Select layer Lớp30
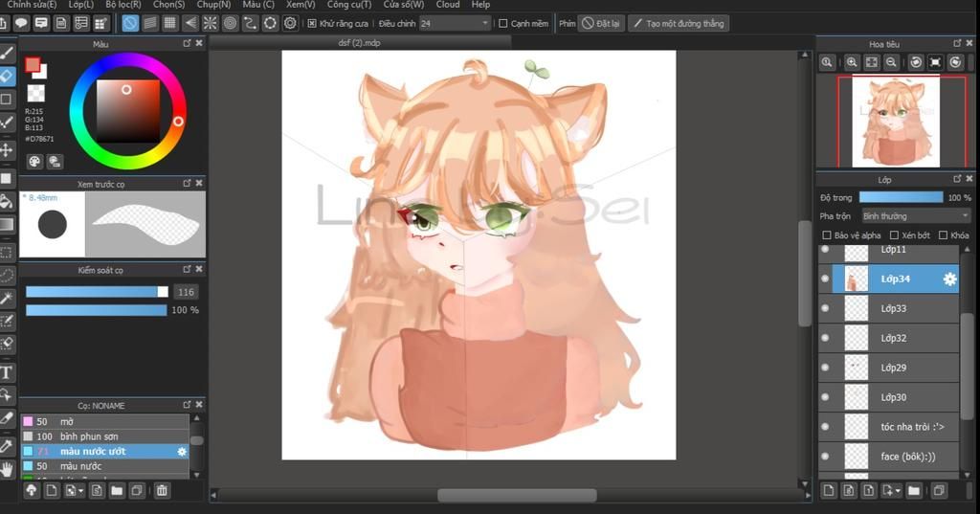 point(888,397)
